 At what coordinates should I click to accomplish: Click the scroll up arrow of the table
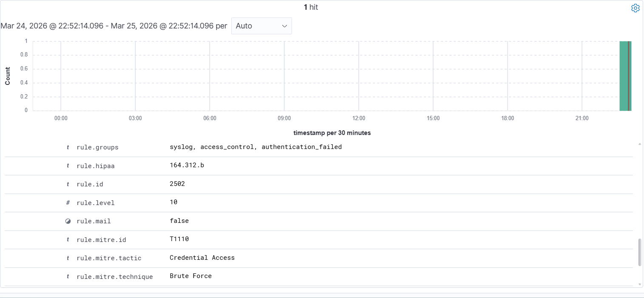coord(640,144)
